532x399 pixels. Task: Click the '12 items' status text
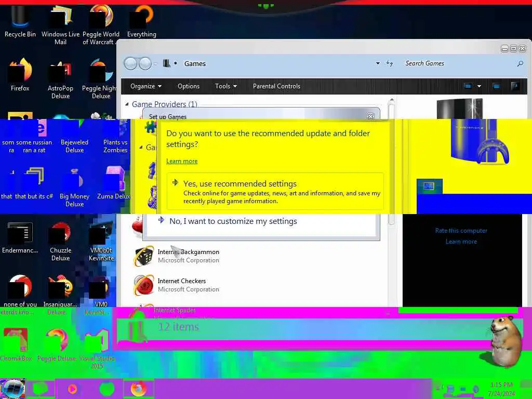(x=179, y=327)
